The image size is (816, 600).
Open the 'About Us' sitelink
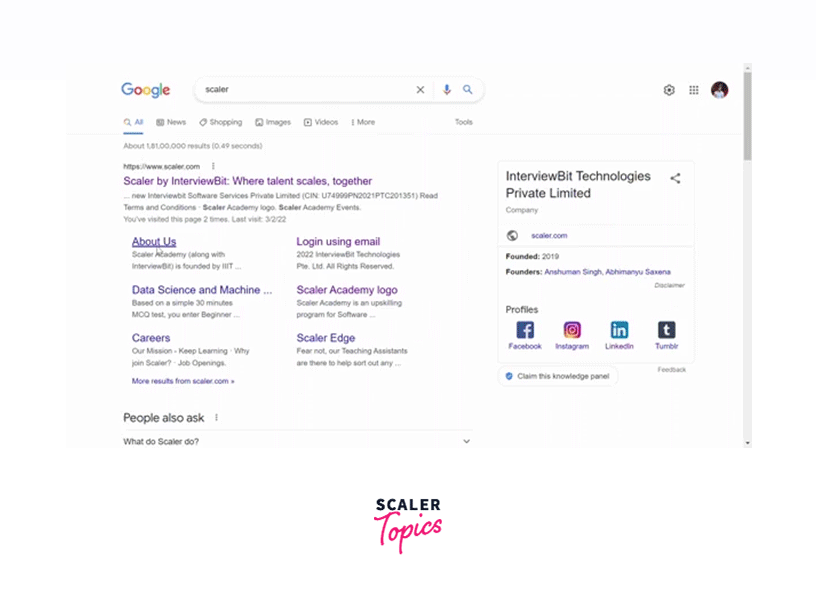coord(154,242)
